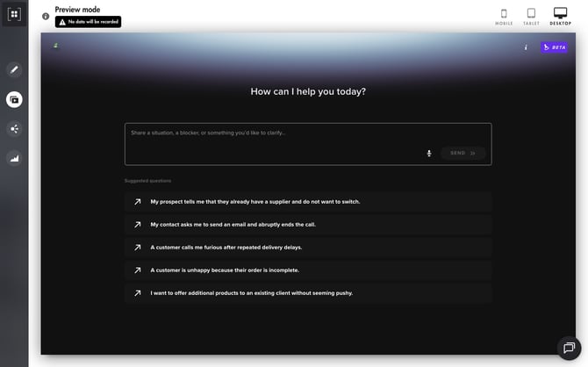Click arrow icon beside 'My contact asks me' suggestion
This screenshot has width=588, height=367.
tap(138, 225)
